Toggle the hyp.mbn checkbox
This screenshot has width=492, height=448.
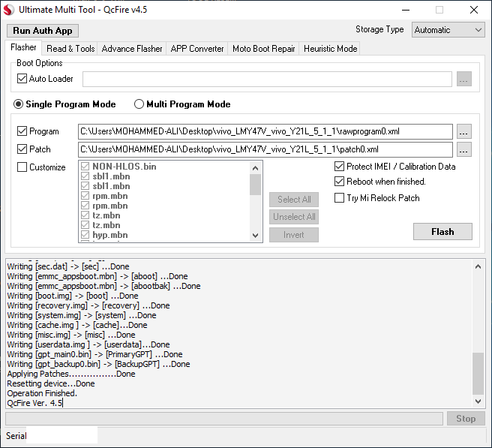[x=85, y=235]
